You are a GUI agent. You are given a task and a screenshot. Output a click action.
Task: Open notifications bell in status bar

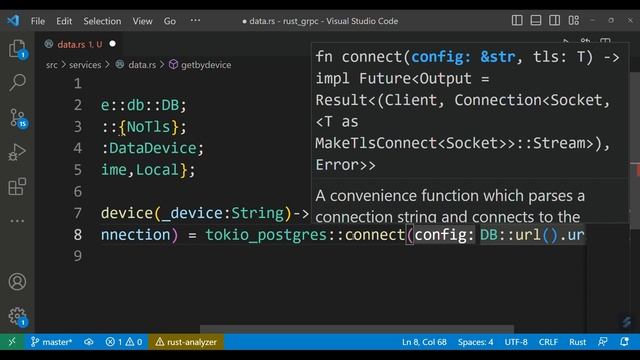(624, 342)
